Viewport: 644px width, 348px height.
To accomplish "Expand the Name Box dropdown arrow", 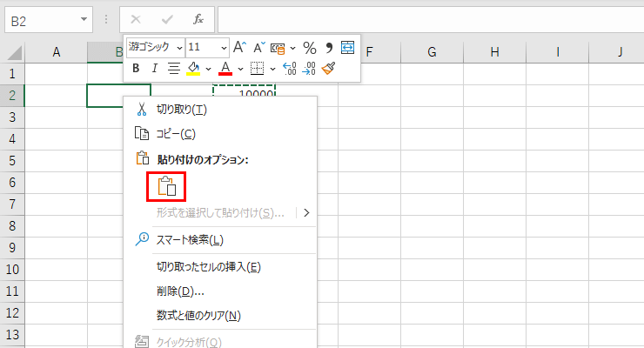I will [84, 19].
